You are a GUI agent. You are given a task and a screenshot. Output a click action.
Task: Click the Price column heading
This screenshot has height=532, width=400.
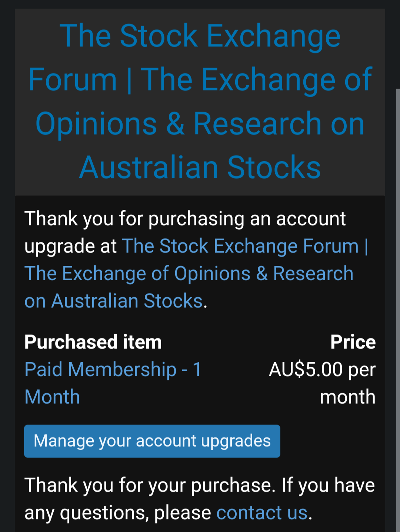pyautogui.click(x=353, y=342)
